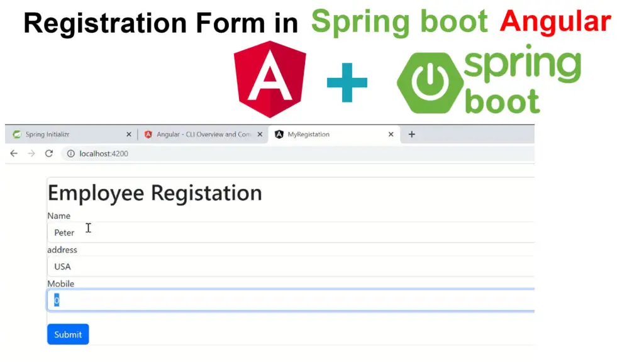The image size is (644, 362).
Task: Open a new browser tab
Action: click(411, 134)
